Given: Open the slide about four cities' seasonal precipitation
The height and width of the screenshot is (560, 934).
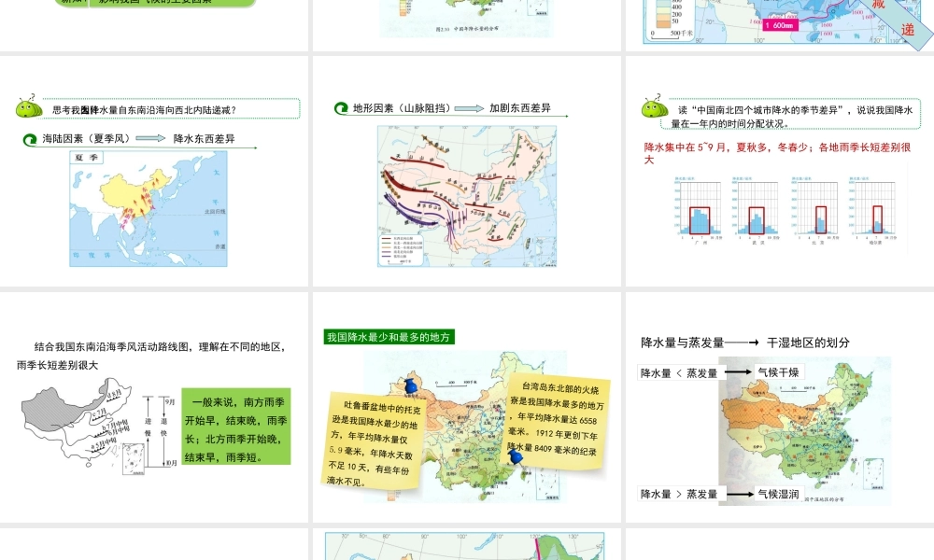Looking at the screenshot, I should tap(780, 171).
